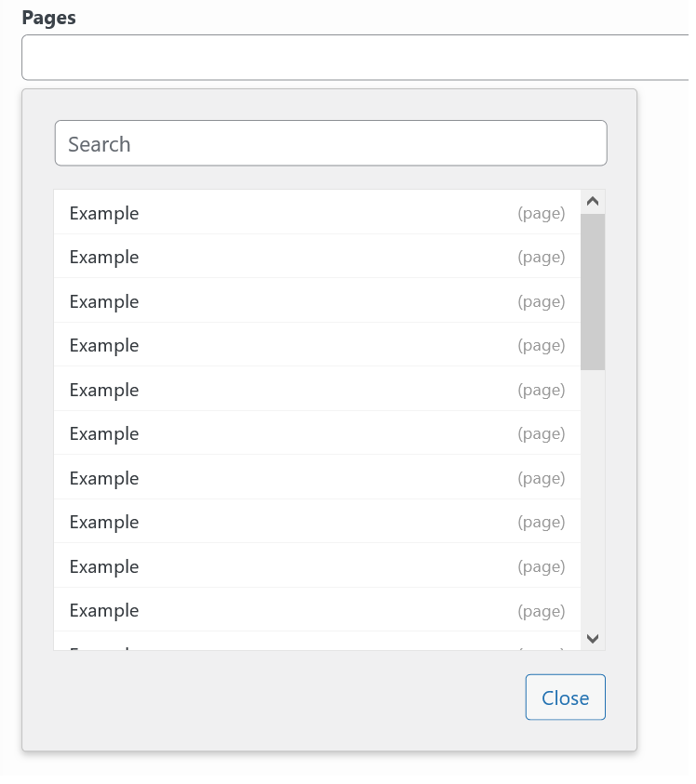Click the scrollbar down arrow
The width and height of the screenshot is (696, 784).
coord(591,638)
